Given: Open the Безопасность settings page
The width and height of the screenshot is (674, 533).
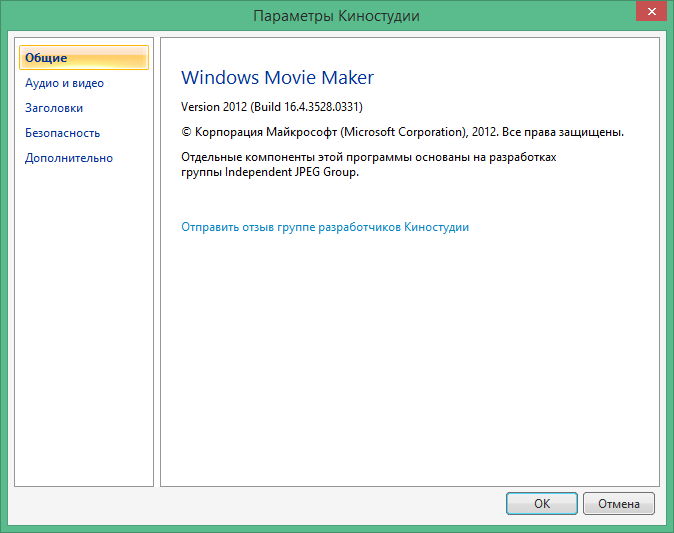Looking at the screenshot, I should pyautogui.click(x=62, y=133).
